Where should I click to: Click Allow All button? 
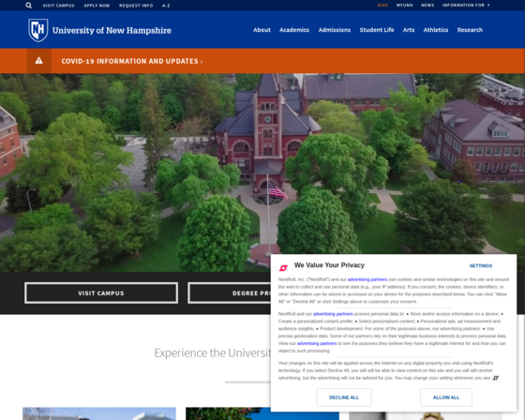pyautogui.click(x=446, y=397)
